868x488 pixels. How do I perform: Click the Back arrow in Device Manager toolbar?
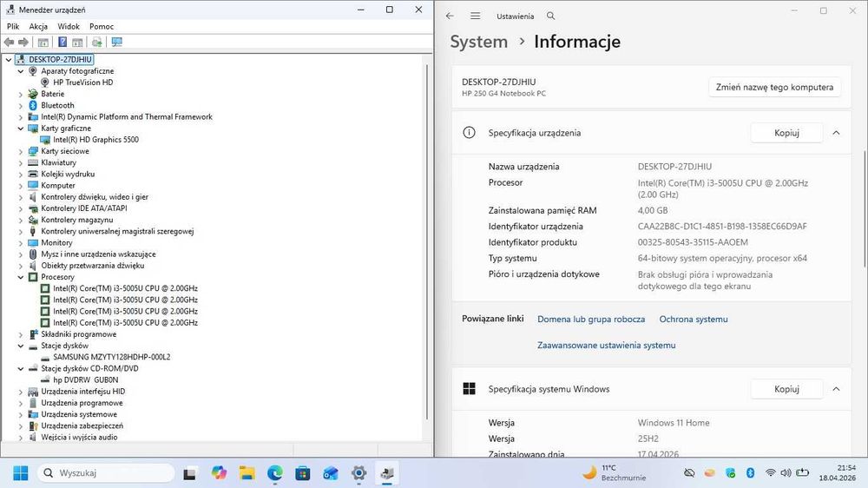9,42
